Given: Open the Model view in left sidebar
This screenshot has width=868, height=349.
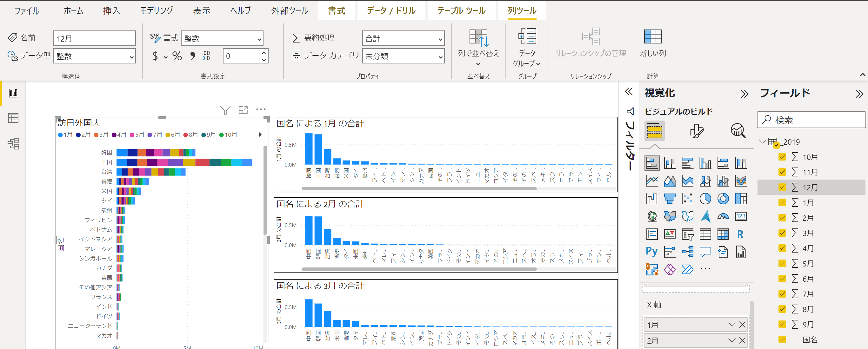Looking at the screenshot, I should (13, 144).
